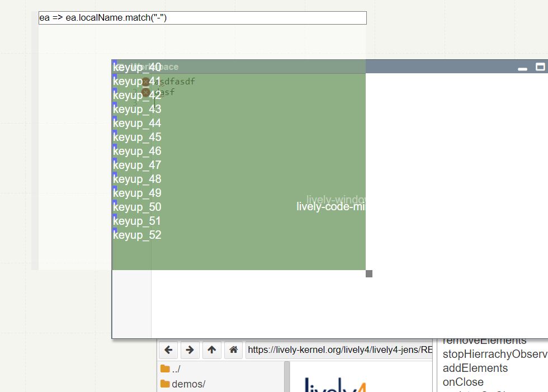Click the addElements method in the list
The width and height of the screenshot is (548, 392).
click(x=475, y=368)
